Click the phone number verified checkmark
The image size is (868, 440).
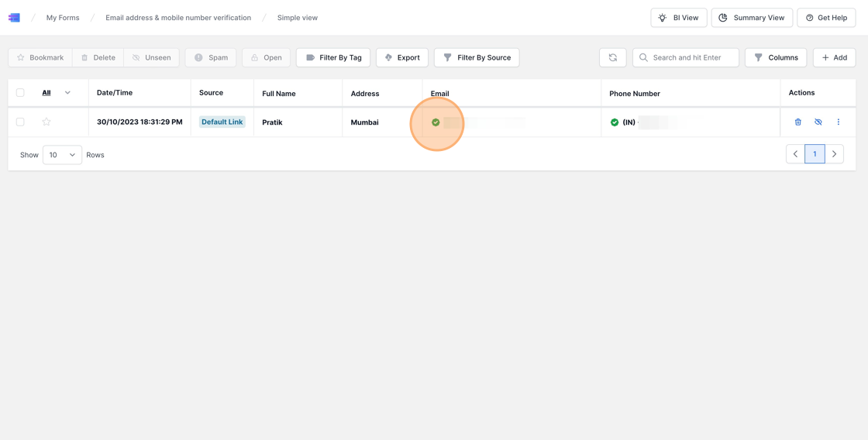point(615,122)
